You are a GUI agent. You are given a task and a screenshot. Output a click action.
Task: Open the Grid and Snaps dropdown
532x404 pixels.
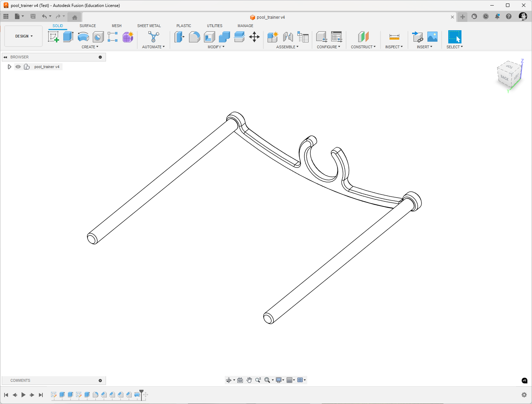(291, 380)
